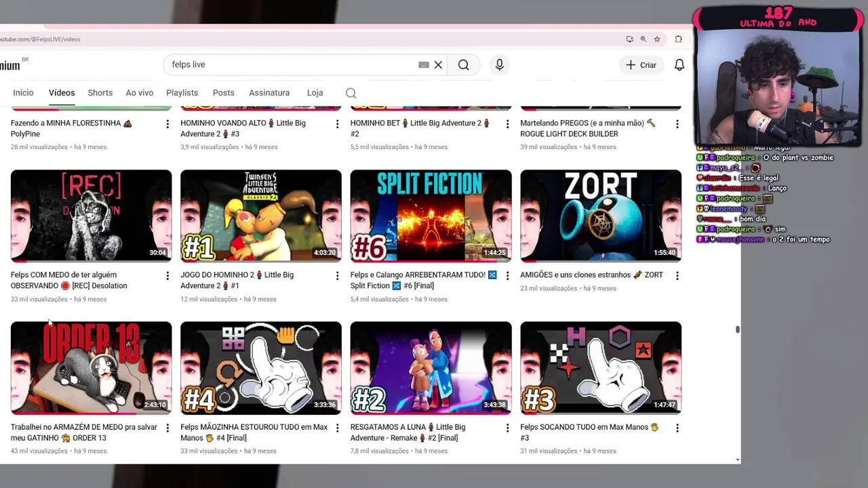
Task: Click the scrollbar down arrow at bottom
Action: coord(737,460)
